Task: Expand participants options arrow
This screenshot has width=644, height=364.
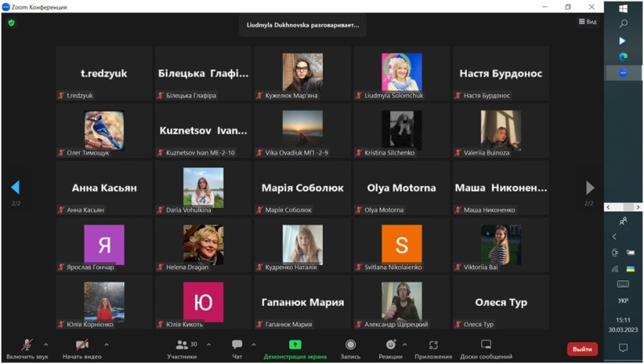Action: tap(208, 345)
